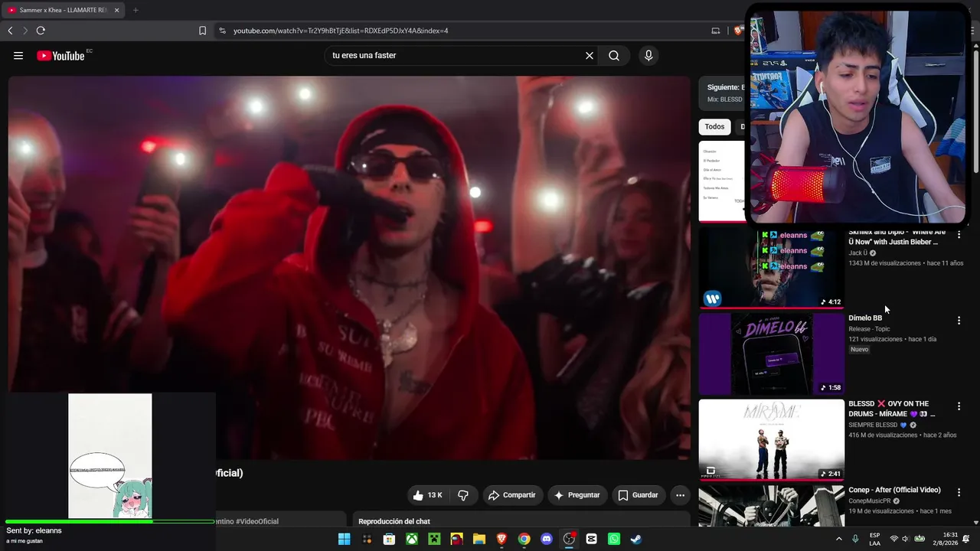Play the Dímelo BB thumbnail
The image size is (980, 551).
point(771,354)
